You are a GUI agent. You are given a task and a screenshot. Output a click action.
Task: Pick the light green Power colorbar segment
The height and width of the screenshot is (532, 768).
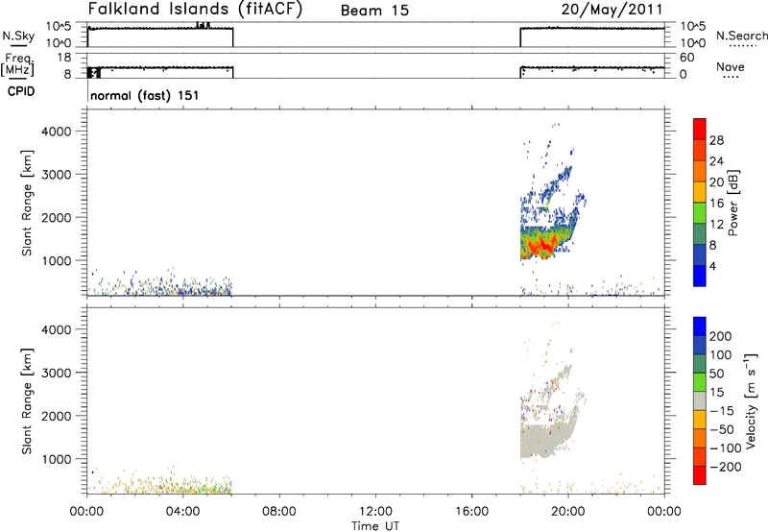click(700, 212)
